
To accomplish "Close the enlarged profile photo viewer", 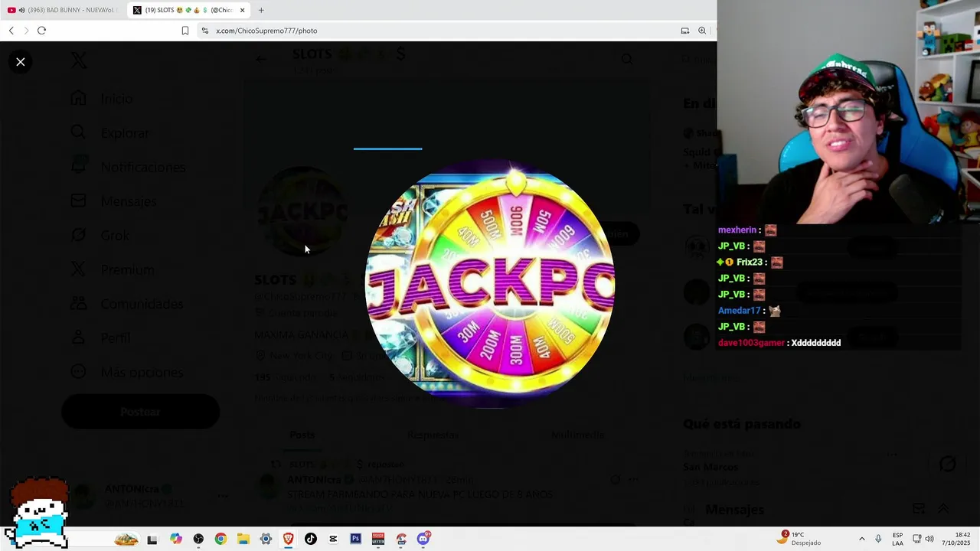I will pyautogui.click(x=21, y=62).
